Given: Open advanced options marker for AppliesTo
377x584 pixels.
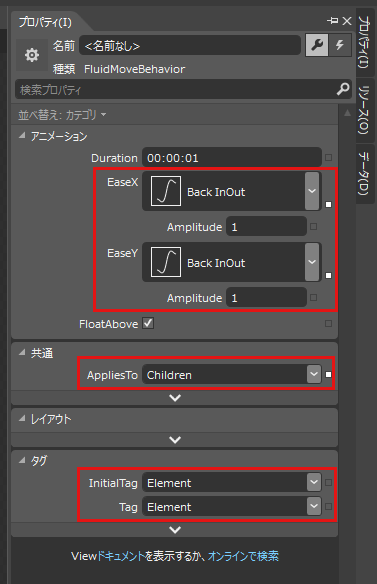Looking at the screenshot, I should (x=328, y=374).
